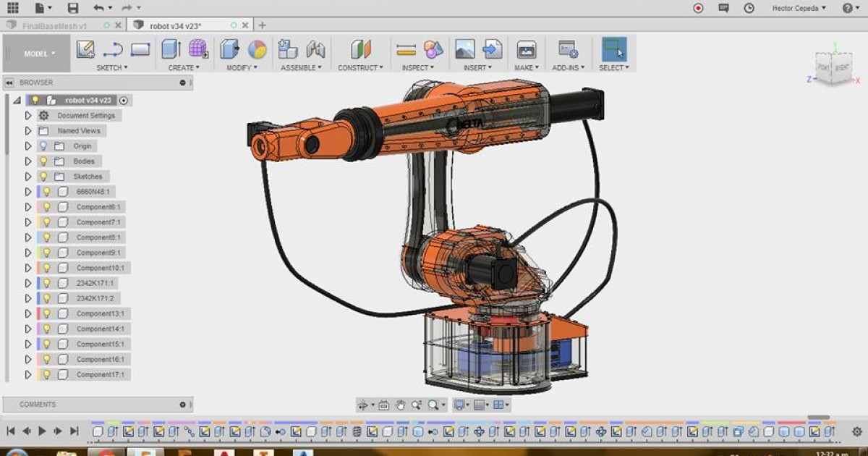This screenshot has width=868, height=456.
Task: Open the MODEL workspace menu
Action: [x=36, y=53]
